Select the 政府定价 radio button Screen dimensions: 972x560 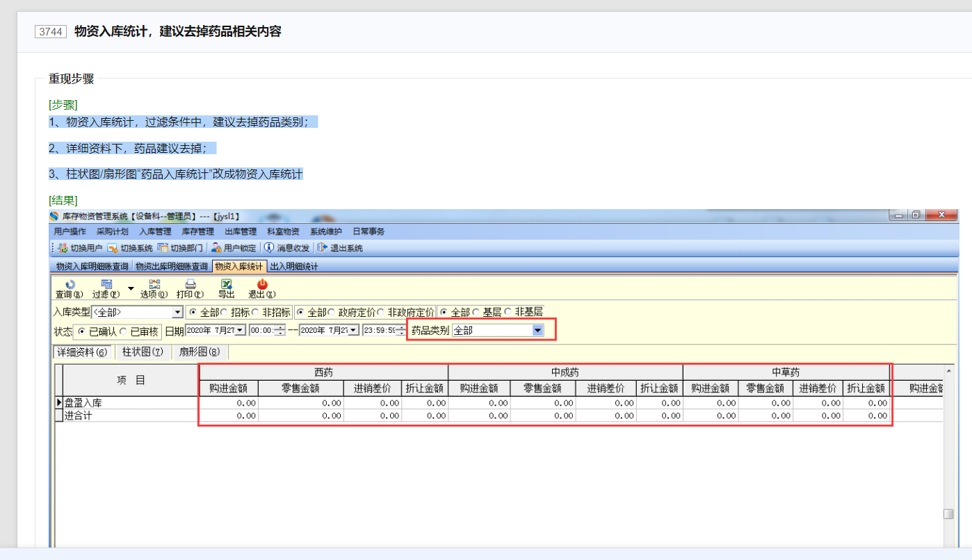tap(332, 313)
